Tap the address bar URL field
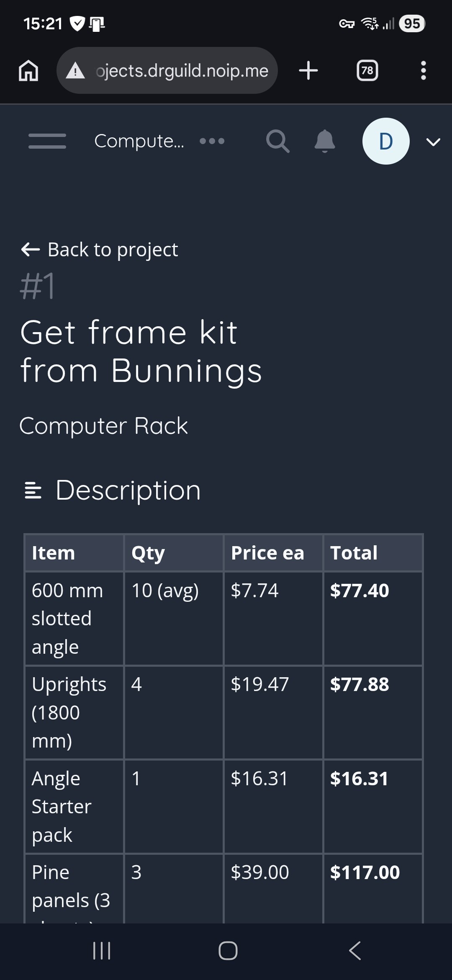Image resolution: width=452 pixels, height=980 pixels. click(182, 71)
